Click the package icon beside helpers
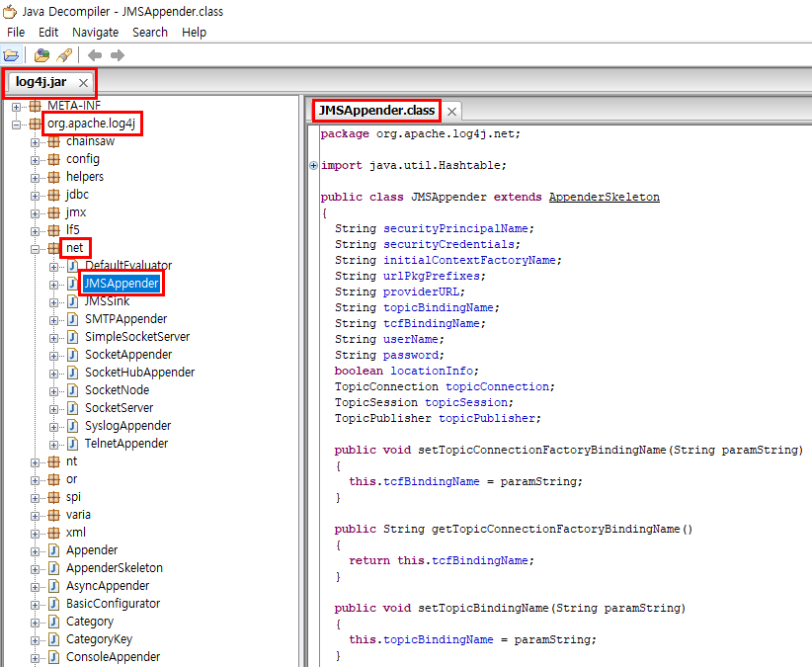 tap(54, 177)
